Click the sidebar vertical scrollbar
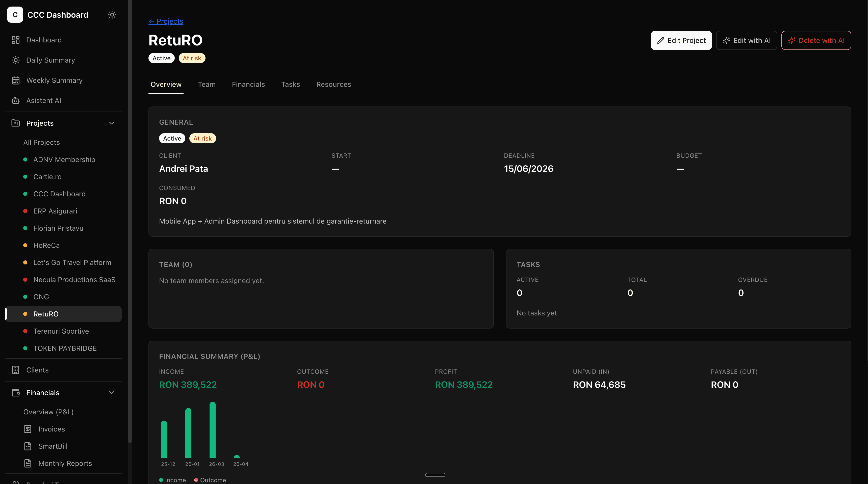 (130, 221)
